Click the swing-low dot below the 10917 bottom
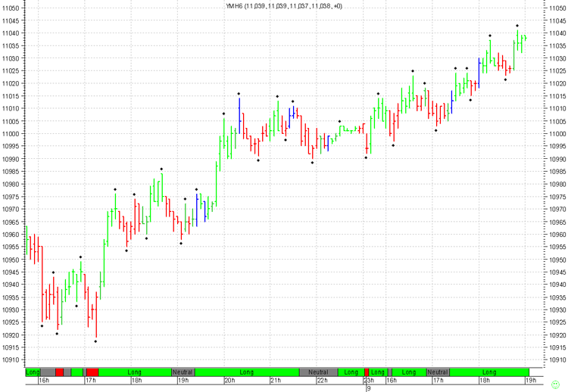This screenshot has height=392, width=568. tap(95, 341)
